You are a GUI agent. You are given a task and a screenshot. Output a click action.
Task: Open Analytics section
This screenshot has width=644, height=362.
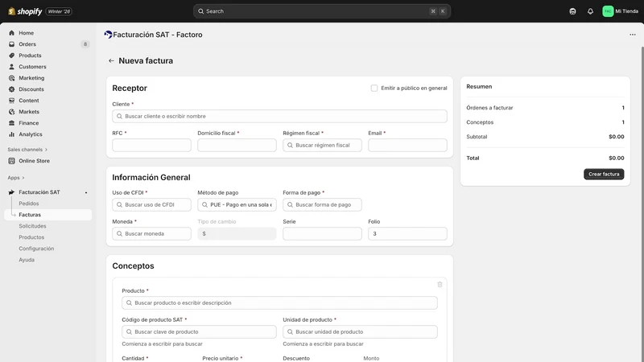click(x=31, y=134)
